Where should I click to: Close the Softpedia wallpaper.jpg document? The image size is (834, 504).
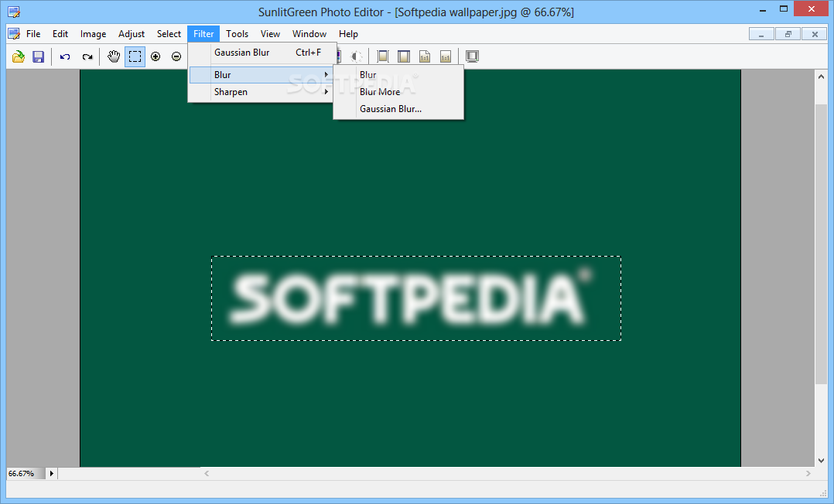pos(815,34)
